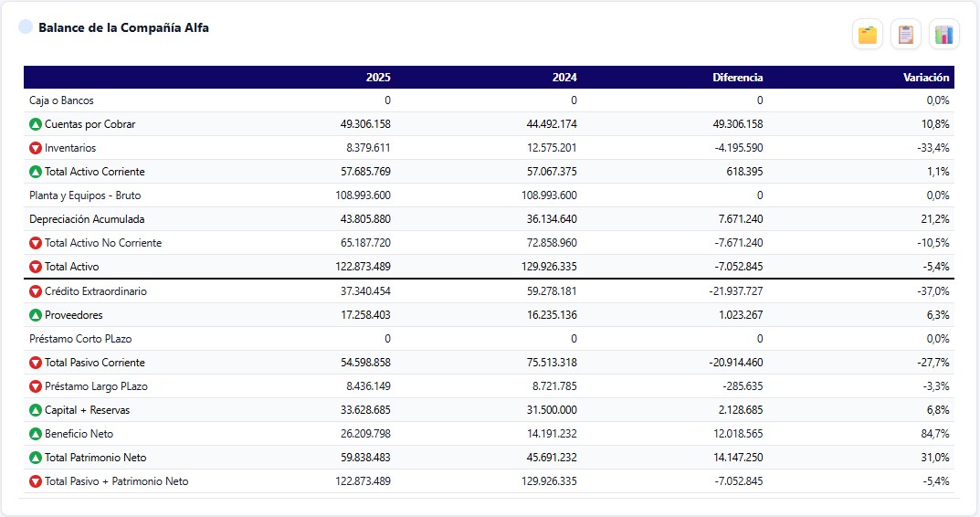Click green up arrow for Capital + Reservas

click(36, 410)
